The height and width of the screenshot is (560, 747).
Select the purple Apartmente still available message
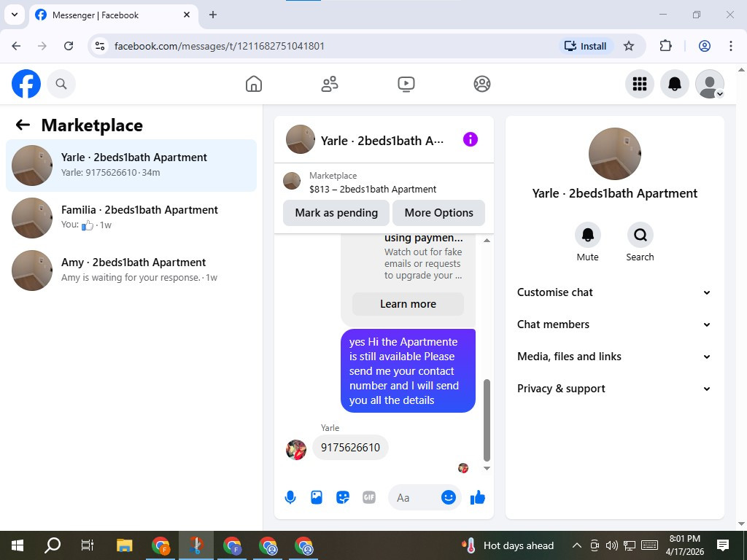click(x=408, y=371)
